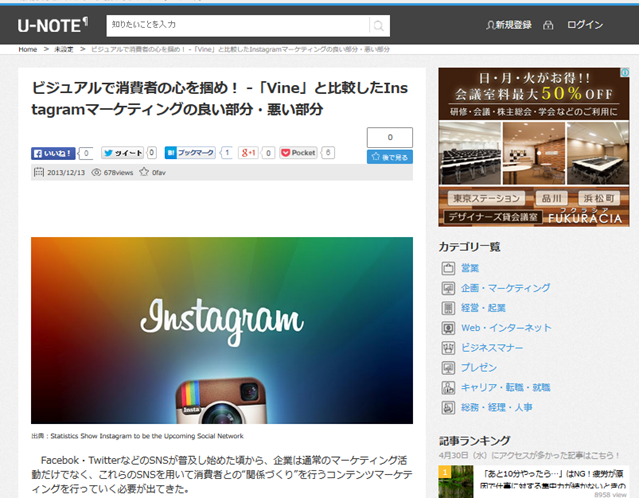Click the lock icon beside ログイン

[548, 25]
